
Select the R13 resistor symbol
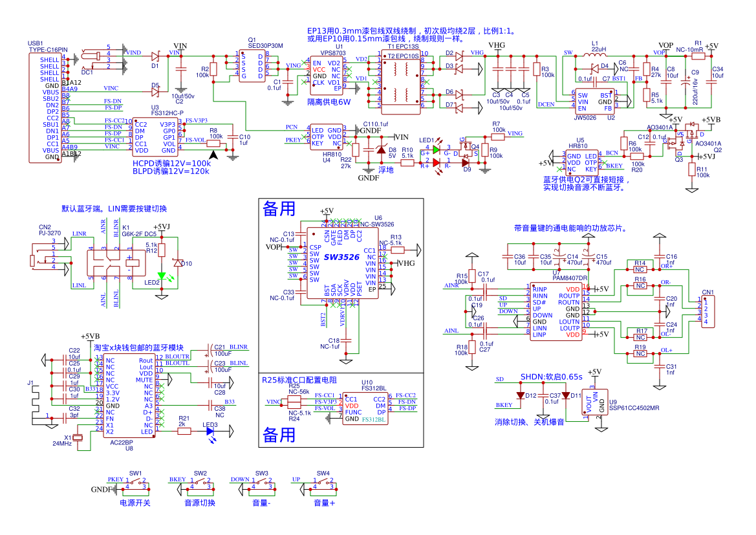pyautogui.click(x=397, y=250)
